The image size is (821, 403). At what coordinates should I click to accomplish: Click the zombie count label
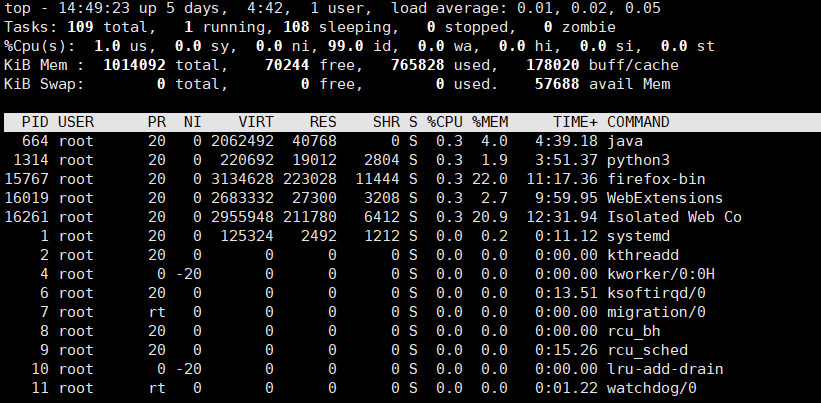(589, 27)
